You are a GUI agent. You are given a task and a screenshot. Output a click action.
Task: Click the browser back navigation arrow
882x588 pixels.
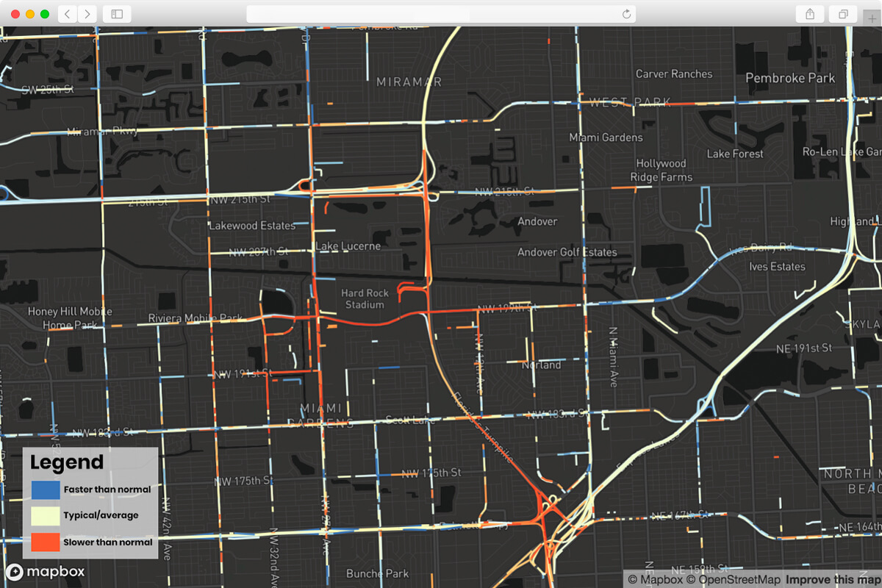pos(67,13)
